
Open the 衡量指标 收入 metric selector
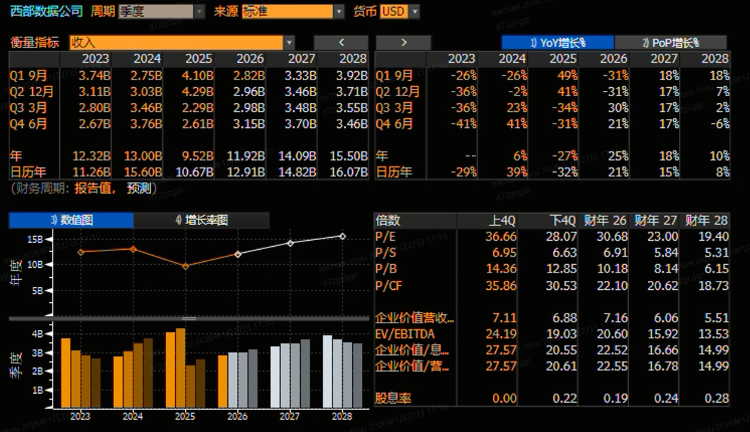182,43
